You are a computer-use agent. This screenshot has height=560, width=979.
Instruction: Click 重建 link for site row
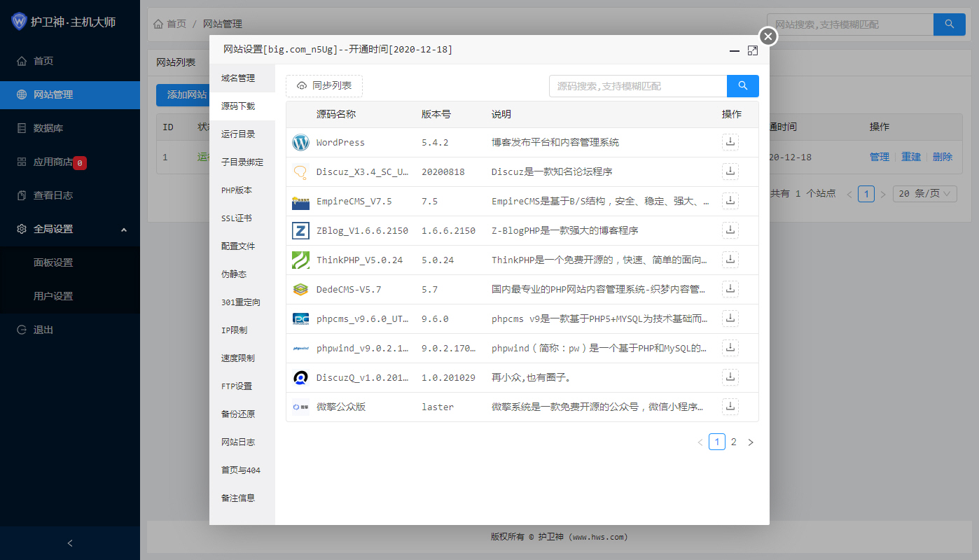pyautogui.click(x=911, y=157)
